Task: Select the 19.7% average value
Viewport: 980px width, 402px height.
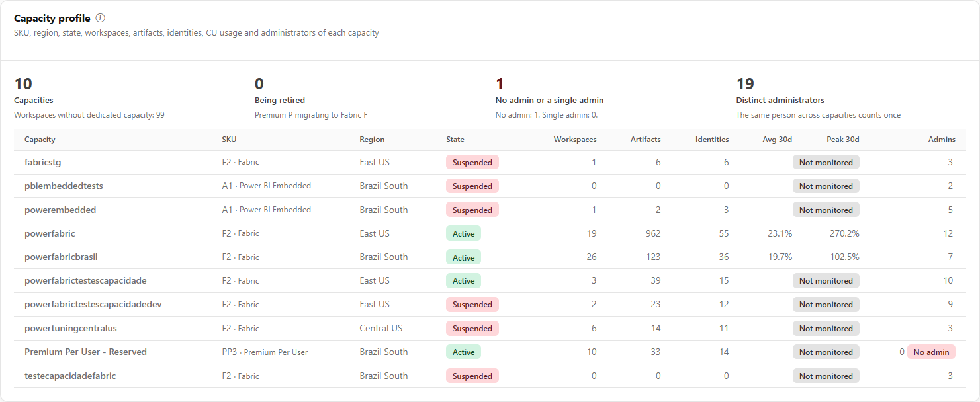Action: pos(780,257)
